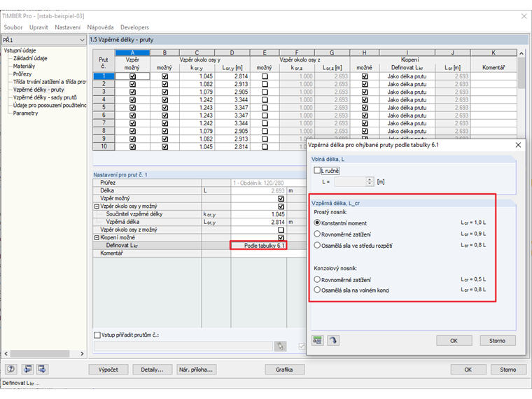Open the Developers menu
Image resolution: width=532 pixels, height=399 pixels.
pyautogui.click(x=134, y=27)
